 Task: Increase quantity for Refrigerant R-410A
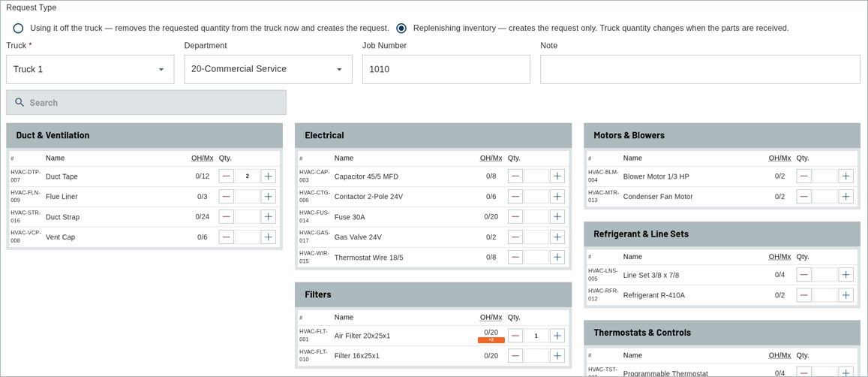click(845, 295)
